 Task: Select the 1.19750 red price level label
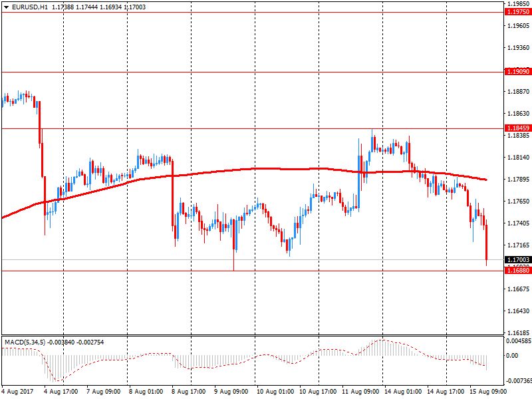[518, 12]
